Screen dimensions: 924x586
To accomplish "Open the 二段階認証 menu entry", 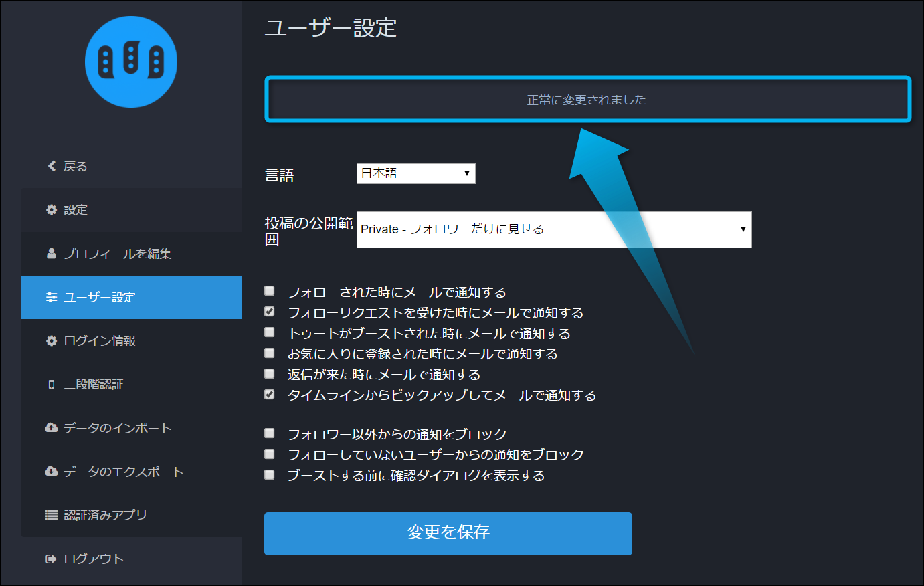I will tap(94, 385).
